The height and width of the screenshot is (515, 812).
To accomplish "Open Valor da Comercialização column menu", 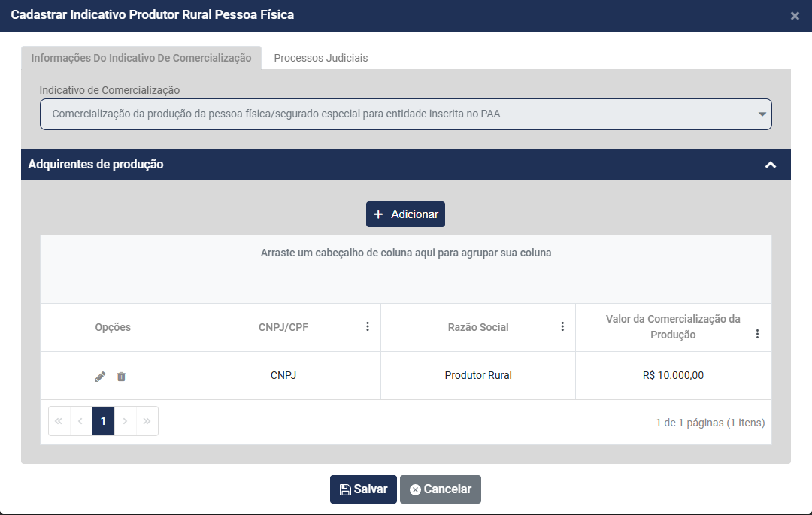I will (x=757, y=334).
